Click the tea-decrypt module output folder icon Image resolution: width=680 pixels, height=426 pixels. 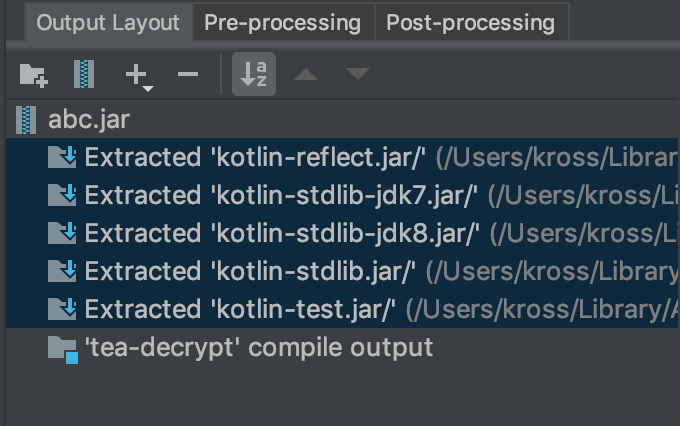point(63,349)
